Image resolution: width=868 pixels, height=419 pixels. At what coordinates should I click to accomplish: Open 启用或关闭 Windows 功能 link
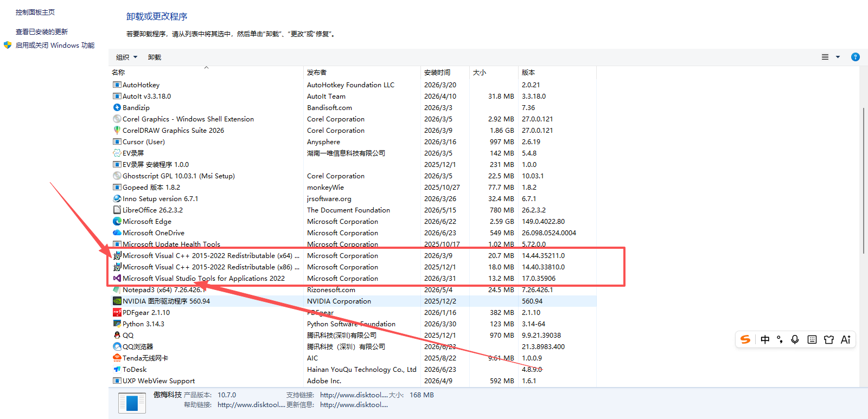(55, 45)
